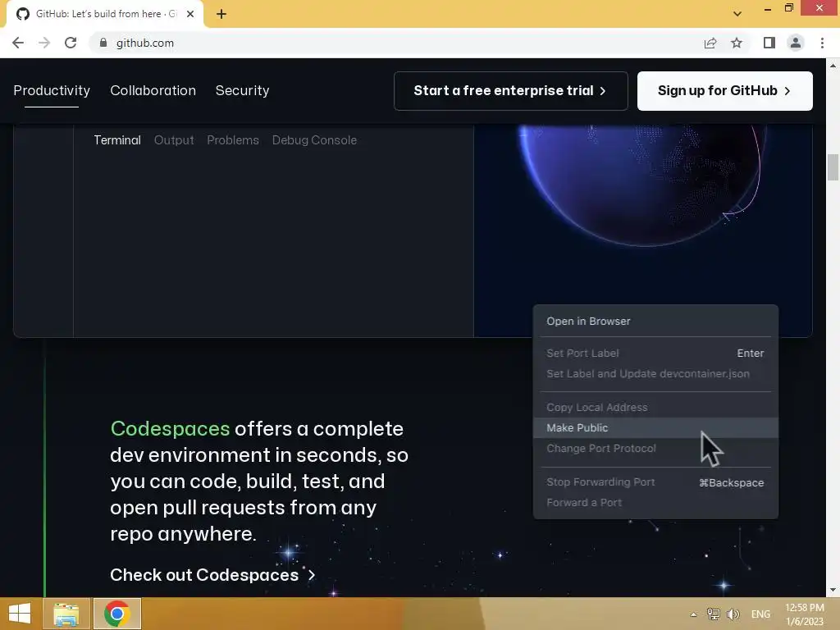Switch to the Problems panel tab
The height and width of the screenshot is (630, 840).
[x=233, y=140]
